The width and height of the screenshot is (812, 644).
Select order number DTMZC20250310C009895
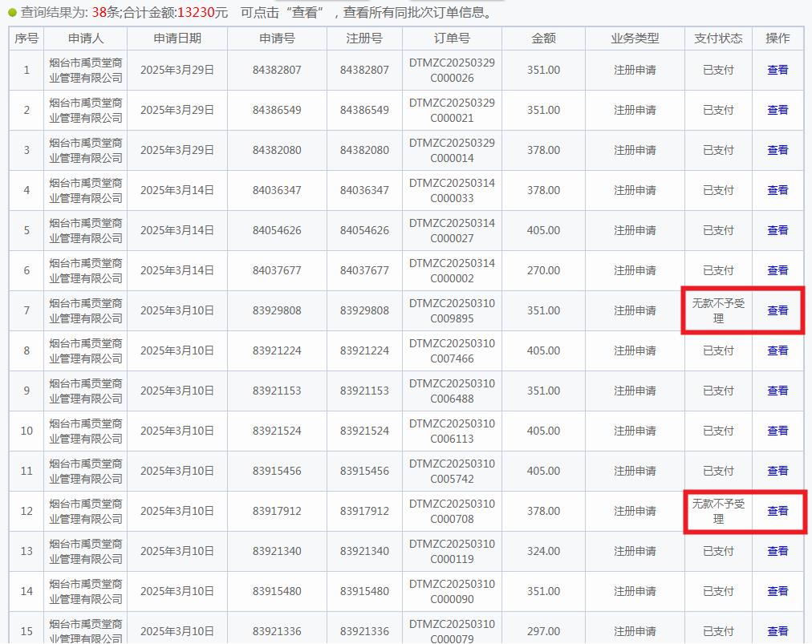[x=452, y=310]
